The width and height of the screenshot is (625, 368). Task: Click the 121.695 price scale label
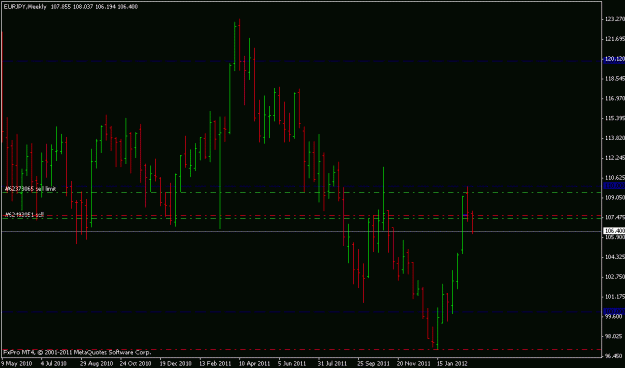[x=615, y=39]
